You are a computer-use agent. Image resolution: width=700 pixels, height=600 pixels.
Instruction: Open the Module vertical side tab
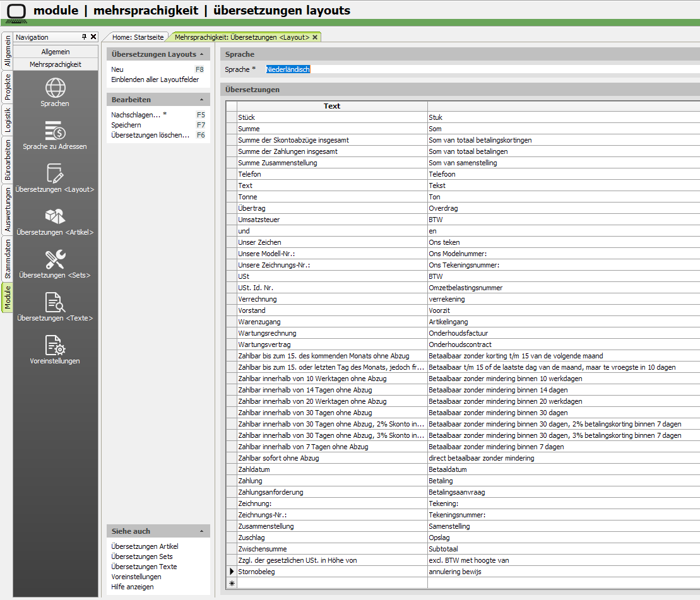[8, 298]
